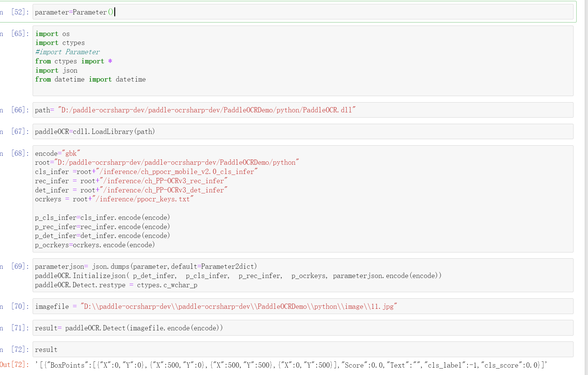The image size is (588, 375).
Task: Click the p_det_infer encode line
Action: [103, 236]
